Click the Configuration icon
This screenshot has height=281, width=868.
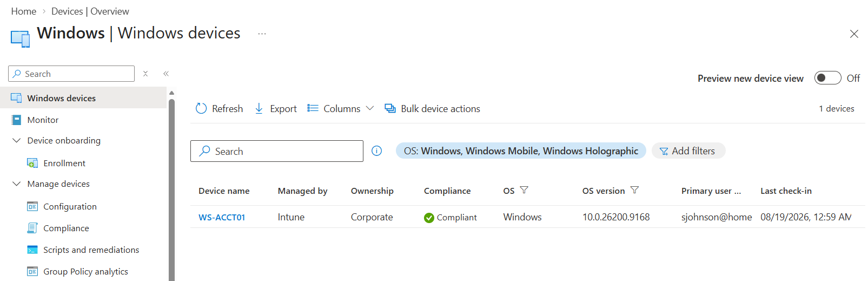[32, 206]
